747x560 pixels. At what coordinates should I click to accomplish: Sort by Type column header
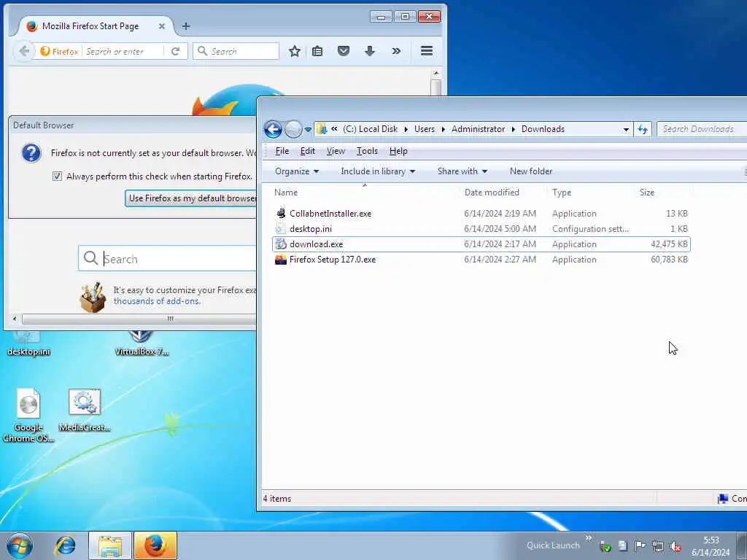pos(591,192)
